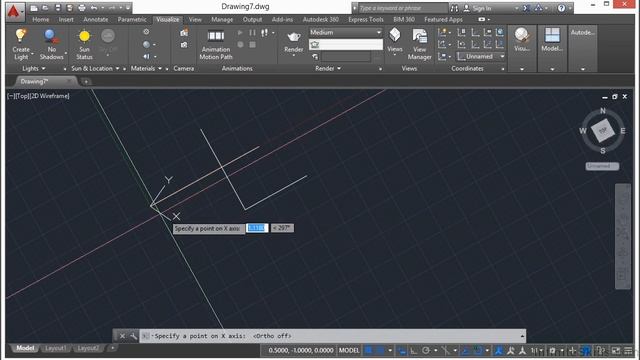
Task: Click the Unnamed UCS label under ViewCube
Action: coord(602,166)
